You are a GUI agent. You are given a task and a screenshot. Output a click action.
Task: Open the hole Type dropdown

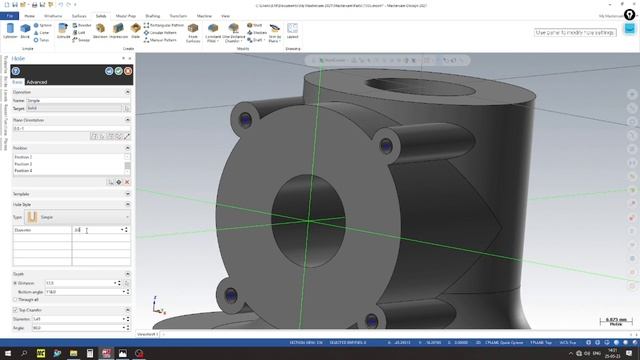[x=78, y=217]
